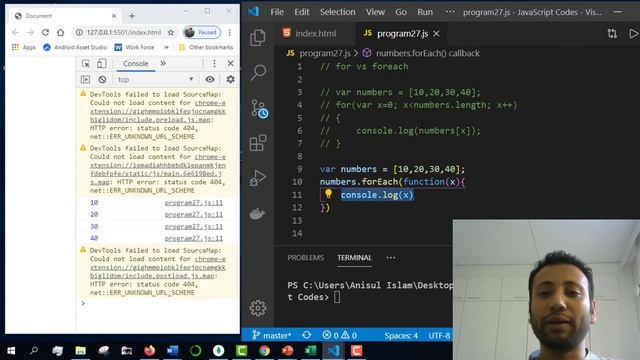The height and width of the screenshot is (360, 640).
Task: Open the master branch status item
Action: [271, 336]
